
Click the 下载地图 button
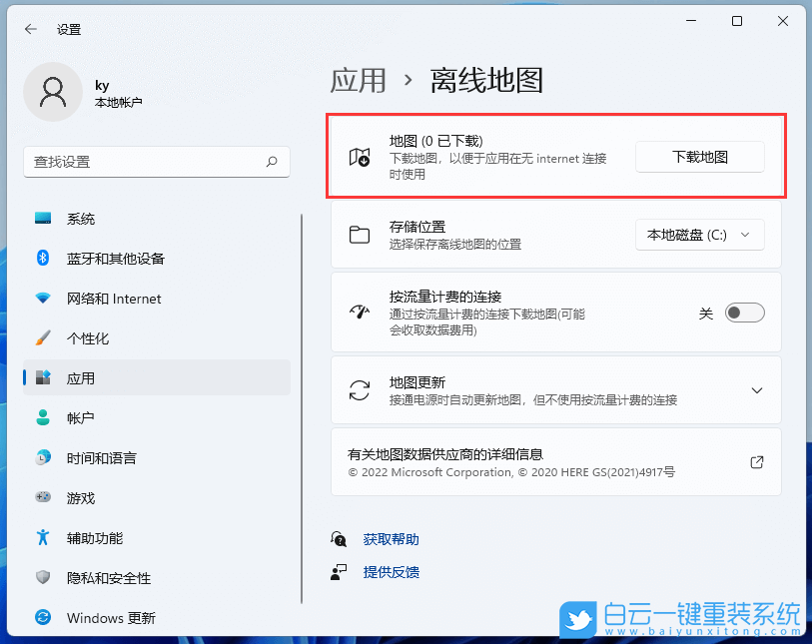pos(699,157)
